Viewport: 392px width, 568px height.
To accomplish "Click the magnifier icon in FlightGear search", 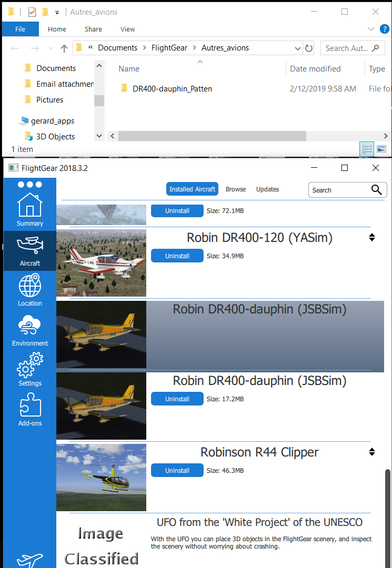I will 376,190.
